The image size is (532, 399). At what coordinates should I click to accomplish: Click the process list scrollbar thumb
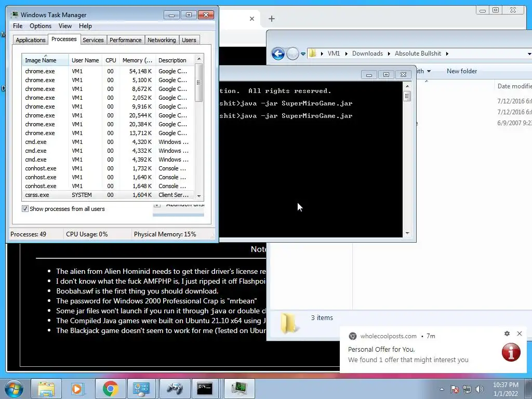(x=199, y=83)
